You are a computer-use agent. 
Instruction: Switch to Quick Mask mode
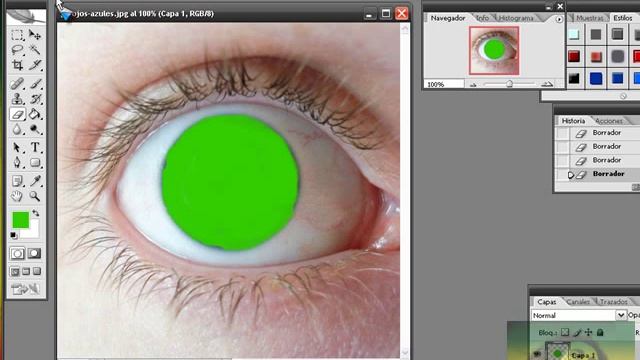tap(34, 253)
